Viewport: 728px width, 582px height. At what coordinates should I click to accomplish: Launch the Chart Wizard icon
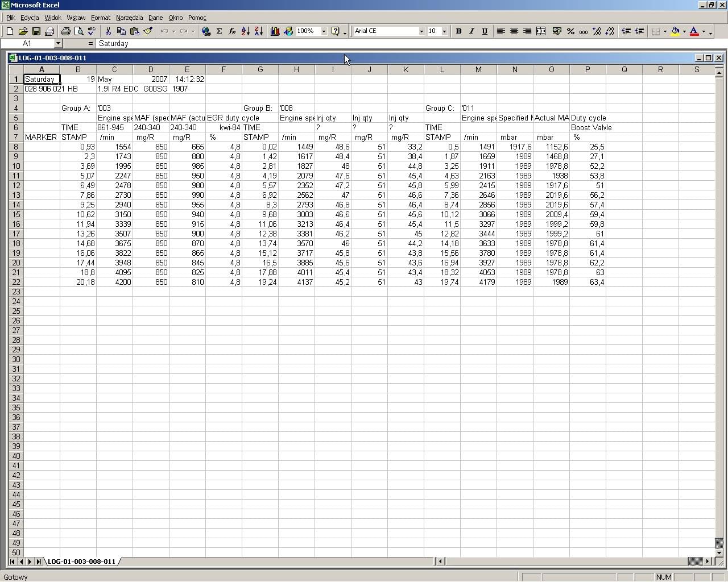(275, 31)
